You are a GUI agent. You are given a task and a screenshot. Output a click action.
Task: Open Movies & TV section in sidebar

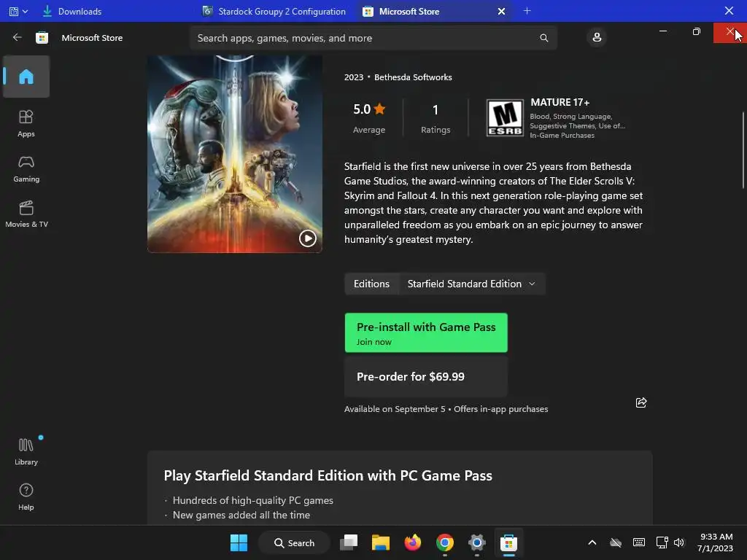(x=26, y=214)
